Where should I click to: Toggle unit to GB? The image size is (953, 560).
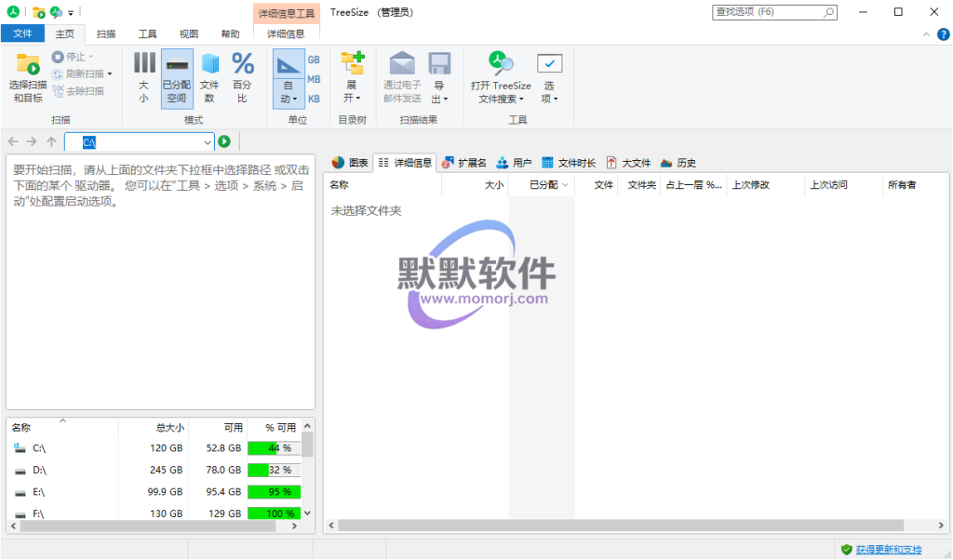tap(314, 59)
